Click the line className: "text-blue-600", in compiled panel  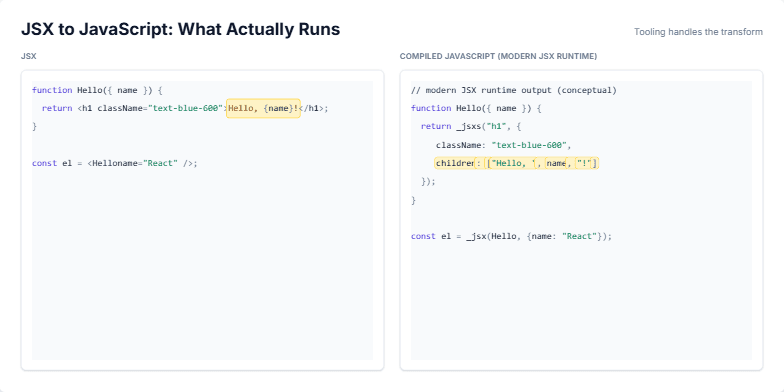[504, 145]
